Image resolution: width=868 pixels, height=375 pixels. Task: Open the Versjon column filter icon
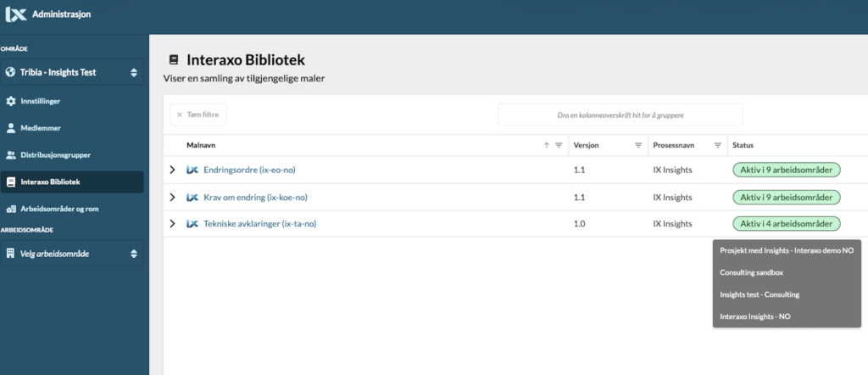click(x=638, y=145)
